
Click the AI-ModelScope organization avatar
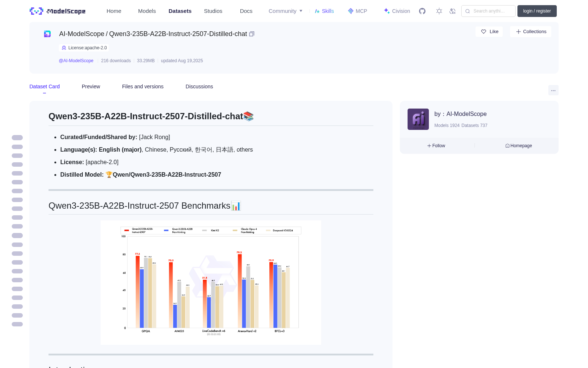click(418, 119)
